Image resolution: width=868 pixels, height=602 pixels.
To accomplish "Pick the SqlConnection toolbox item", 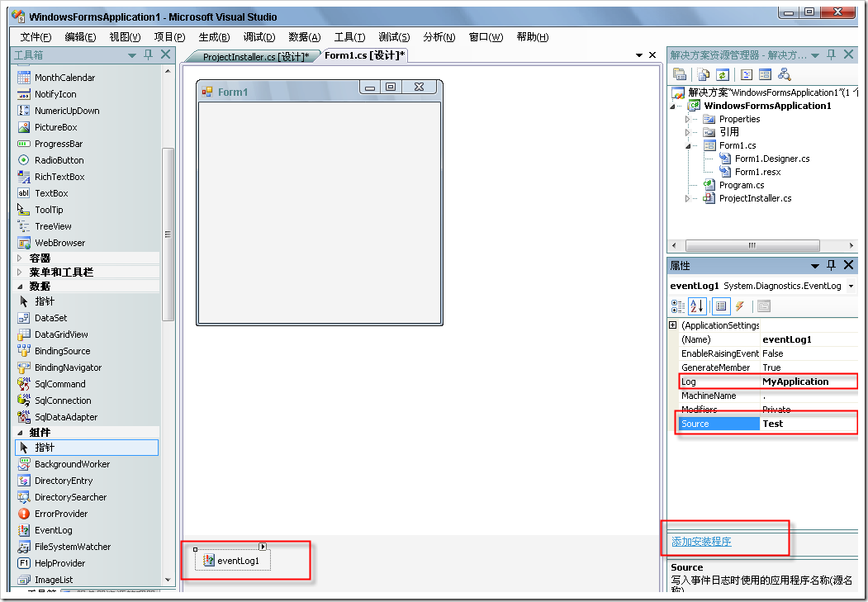I will (x=63, y=401).
